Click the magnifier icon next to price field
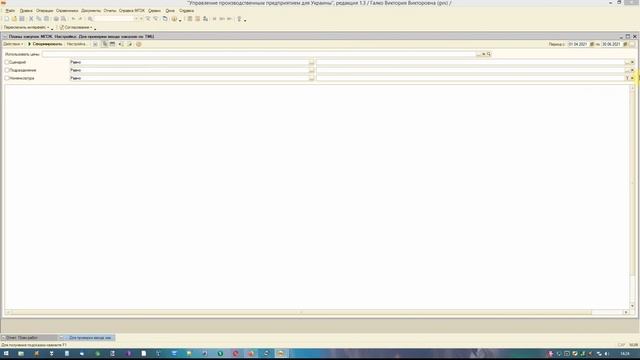640x360 pixels. (x=489, y=54)
